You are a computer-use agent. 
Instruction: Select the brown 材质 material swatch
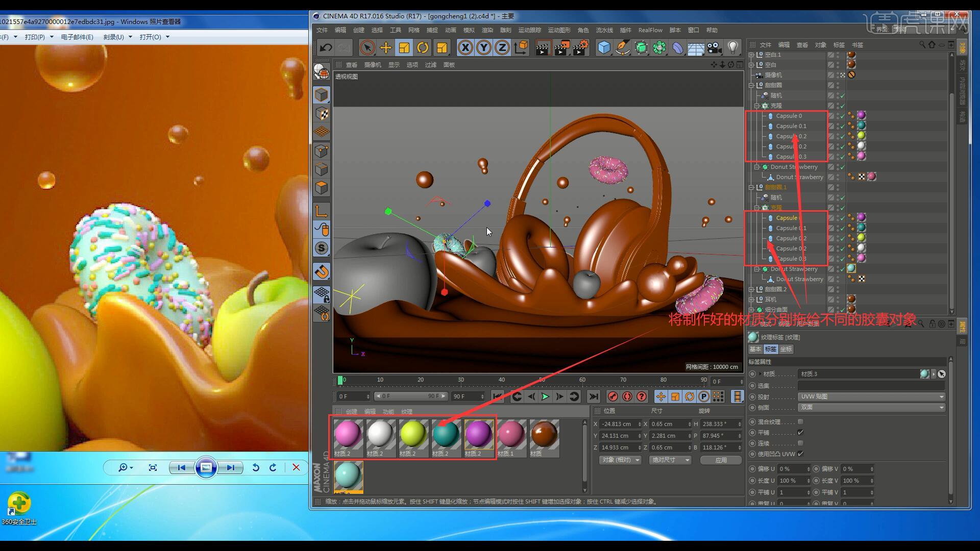tap(544, 438)
